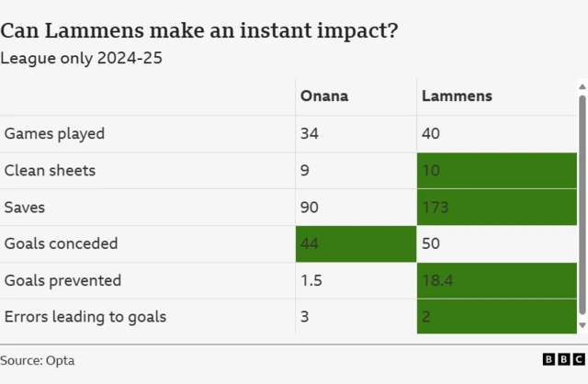588x384 pixels.
Task: Click the Games played row label
Action: pos(54,133)
